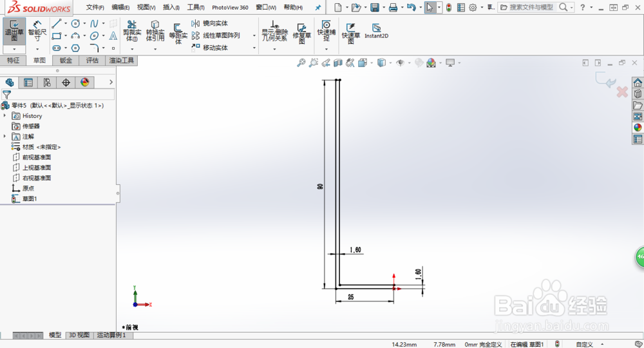644x348 pixels.
Task: Switch to Render Tools (渲染工具) tab
Action: (122, 61)
